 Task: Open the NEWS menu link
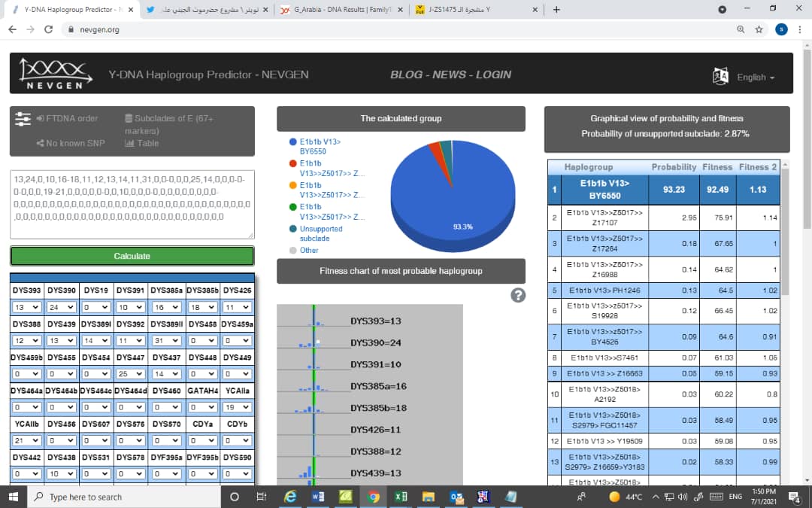448,75
